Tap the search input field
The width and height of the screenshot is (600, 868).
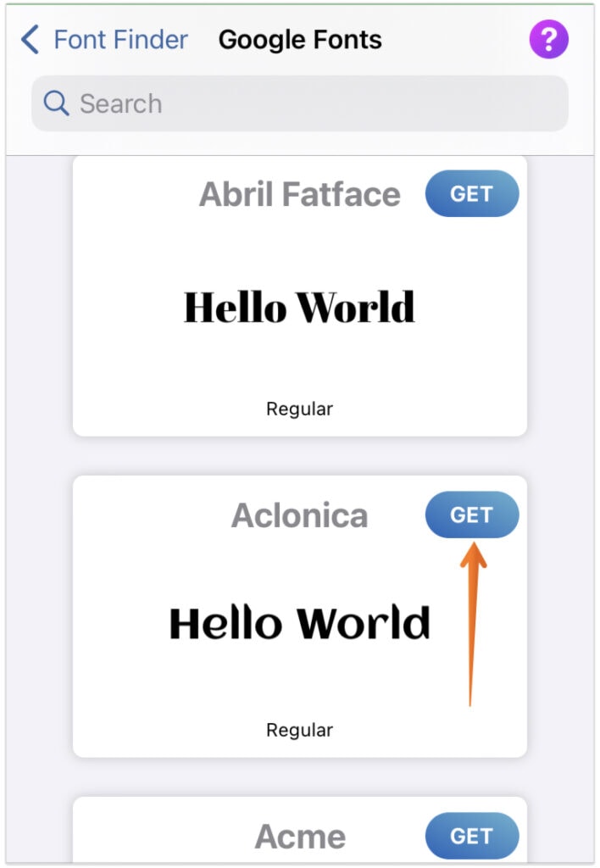click(x=300, y=103)
